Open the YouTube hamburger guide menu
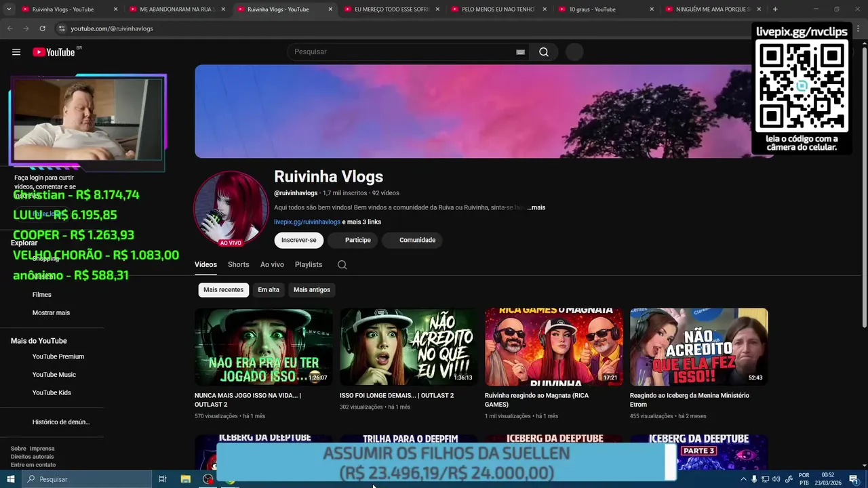The height and width of the screenshot is (488, 868). [16, 52]
